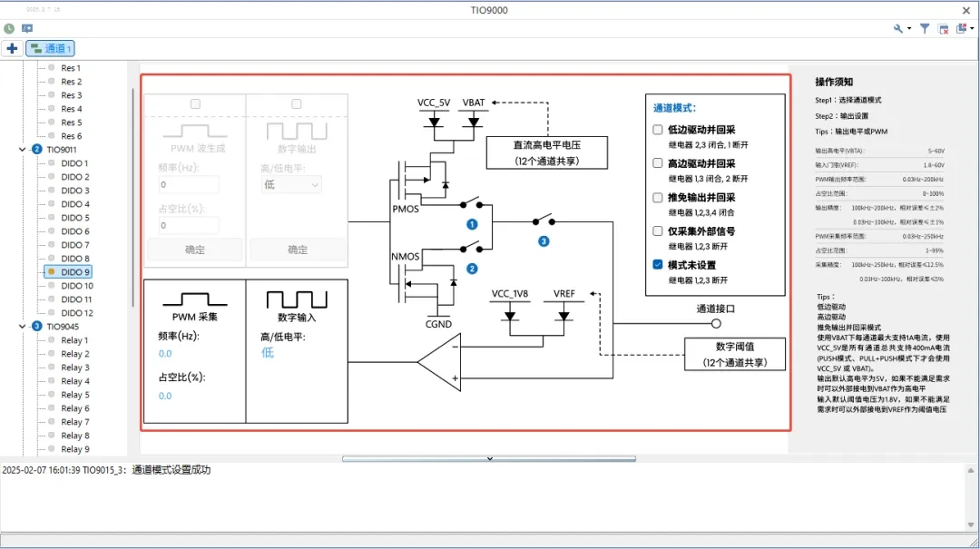This screenshot has height=549, width=980.
Task: Click the wrench settings icon
Action: [898, 29]
